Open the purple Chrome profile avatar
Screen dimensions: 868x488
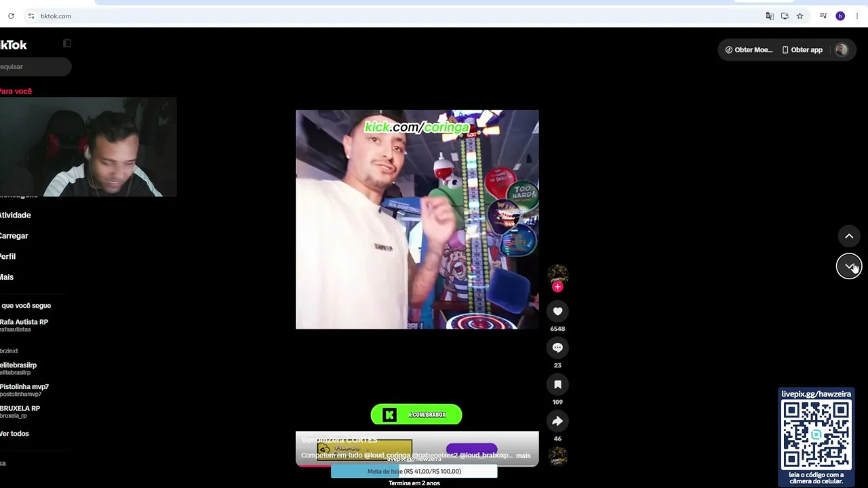(840, 16)
